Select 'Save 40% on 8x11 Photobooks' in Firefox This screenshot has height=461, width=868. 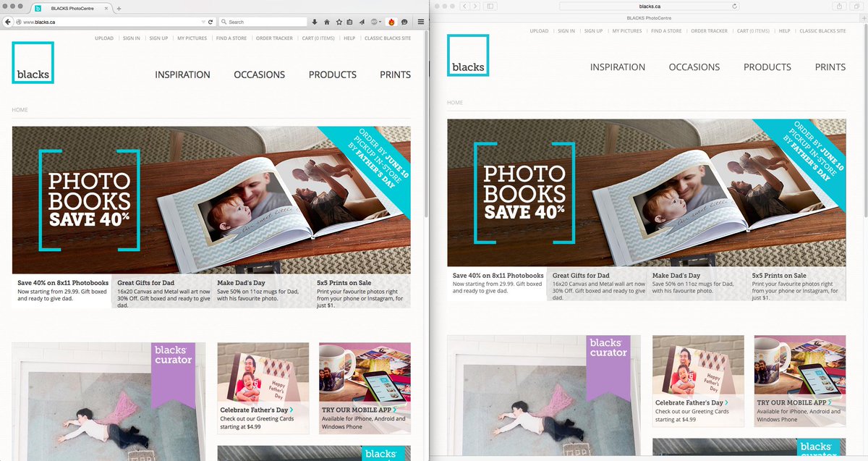[61, 292]
